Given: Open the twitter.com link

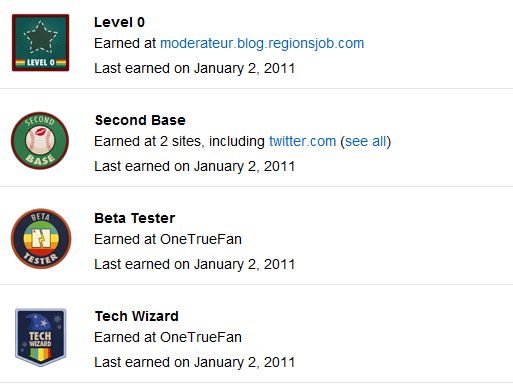Looking at the screenshot, I should tap(302, 141).
